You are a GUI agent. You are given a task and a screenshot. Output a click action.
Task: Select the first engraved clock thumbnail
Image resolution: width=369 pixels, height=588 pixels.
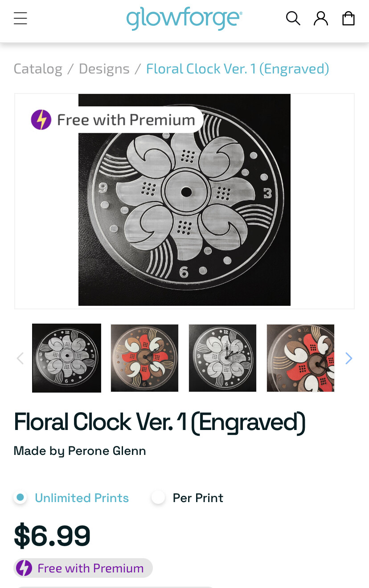[x=66, y=358]
